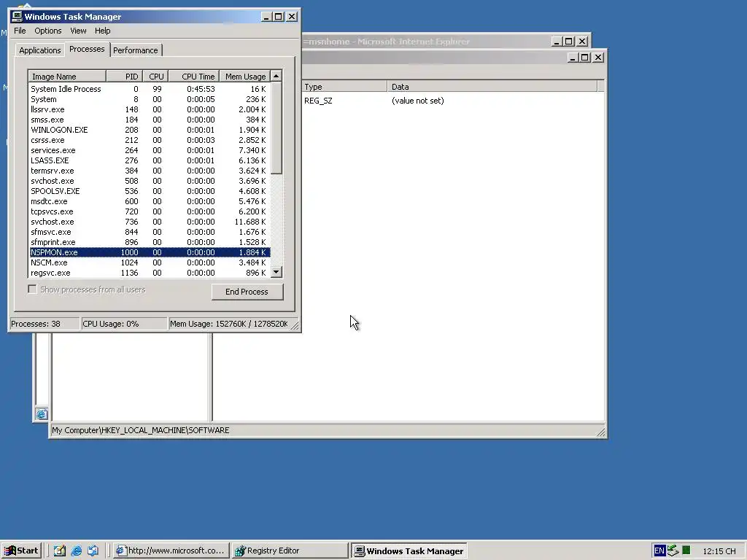Select smss.exe process
This screenshot has width=747, height=560.
[150, 120]
